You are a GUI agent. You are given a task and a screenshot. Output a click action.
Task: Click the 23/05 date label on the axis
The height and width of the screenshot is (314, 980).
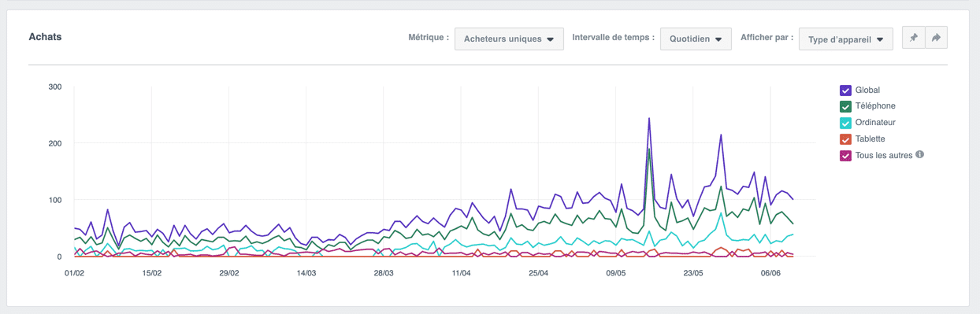point(693,273)
